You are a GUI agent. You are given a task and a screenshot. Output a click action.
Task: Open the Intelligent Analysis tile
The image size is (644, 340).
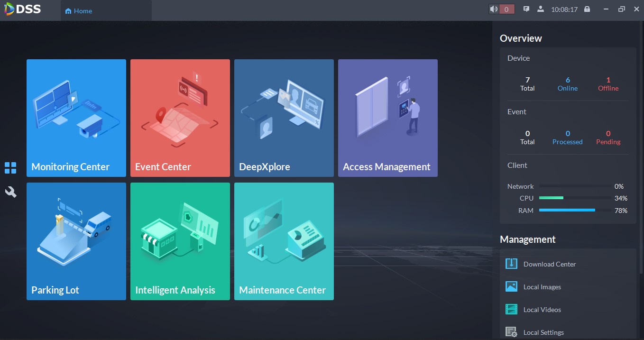tap(180, 241)
